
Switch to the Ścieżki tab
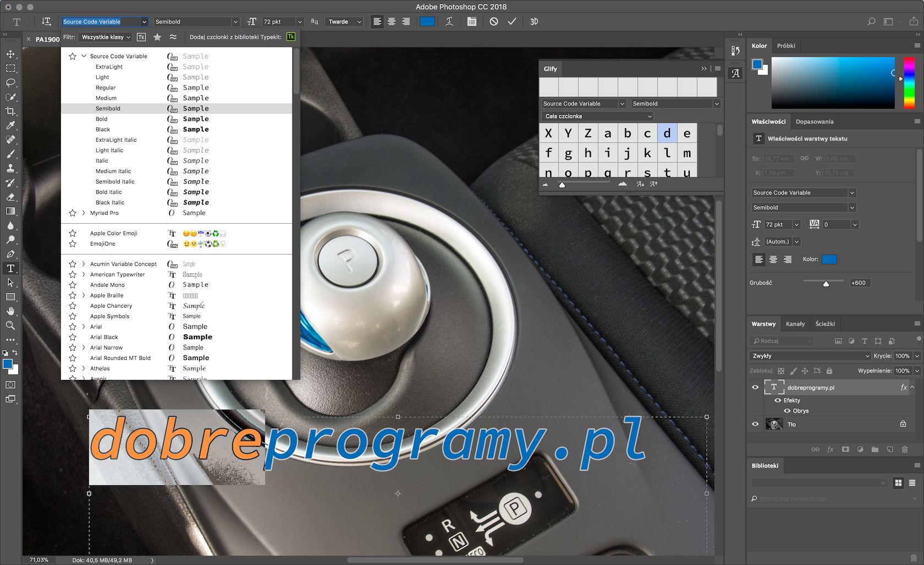pyautogui.click(x=825, y=324)
